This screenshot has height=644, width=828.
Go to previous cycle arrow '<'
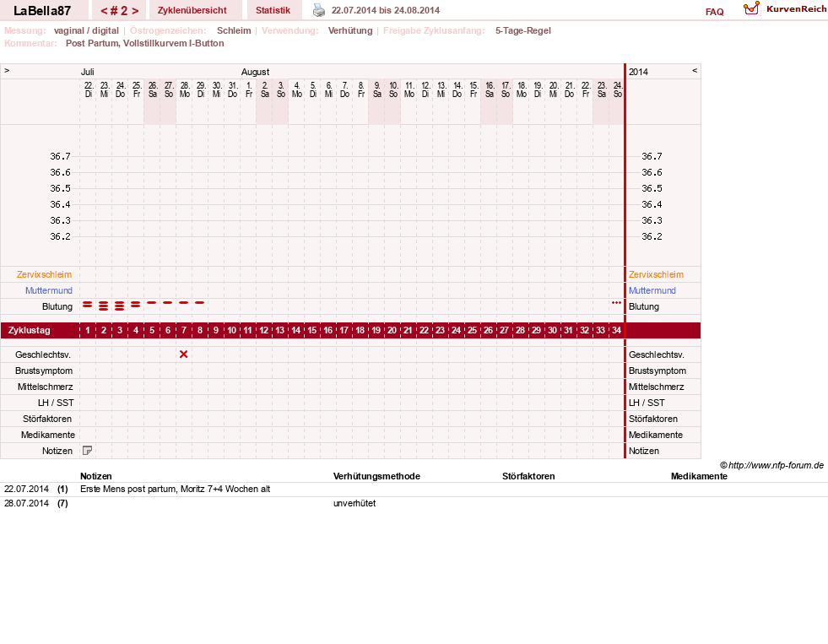point(104,11)
